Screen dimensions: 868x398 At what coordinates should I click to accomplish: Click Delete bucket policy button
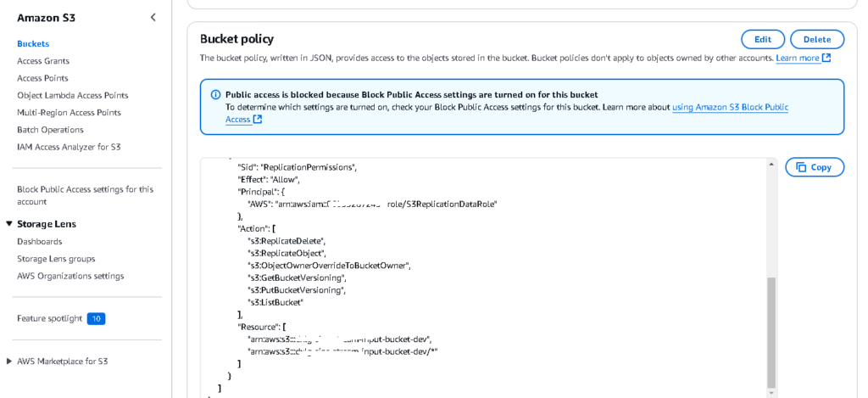(817, 39)
